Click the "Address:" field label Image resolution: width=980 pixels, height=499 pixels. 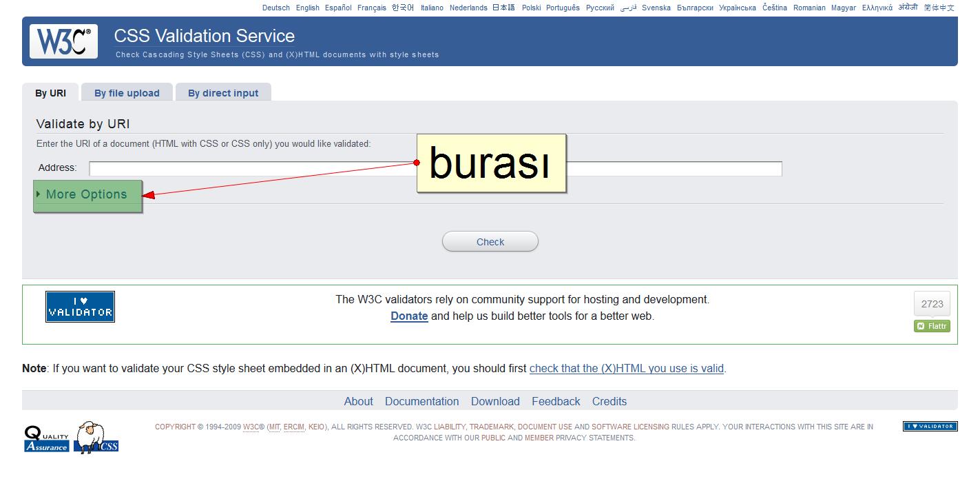pyautogui.click(x=57, y=168)
